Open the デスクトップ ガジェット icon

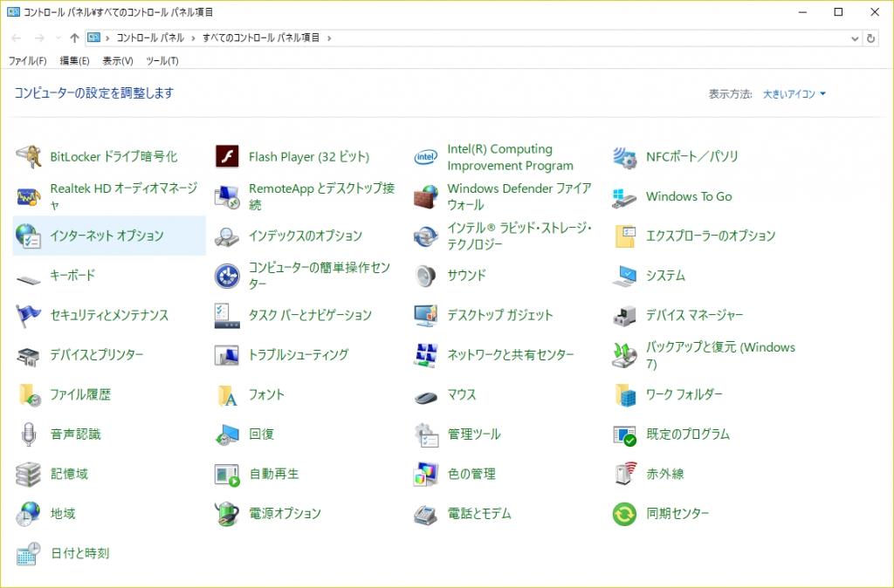(425, 315)
